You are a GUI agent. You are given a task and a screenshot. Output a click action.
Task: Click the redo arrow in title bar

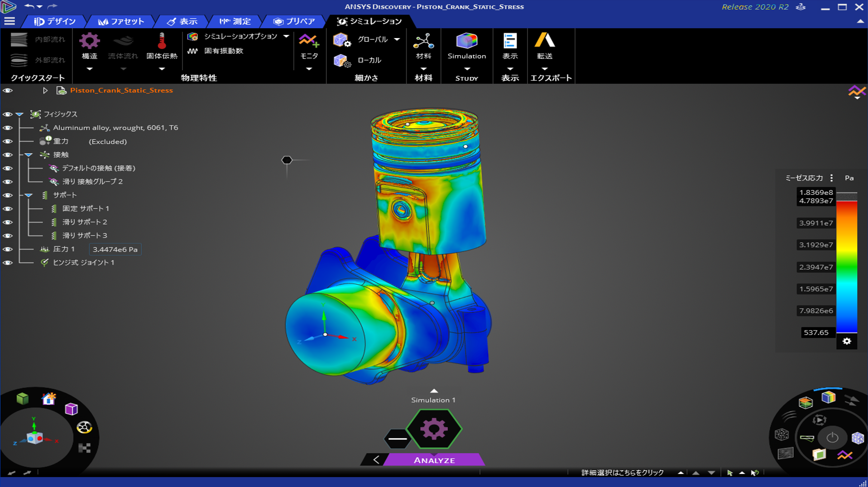53,6
